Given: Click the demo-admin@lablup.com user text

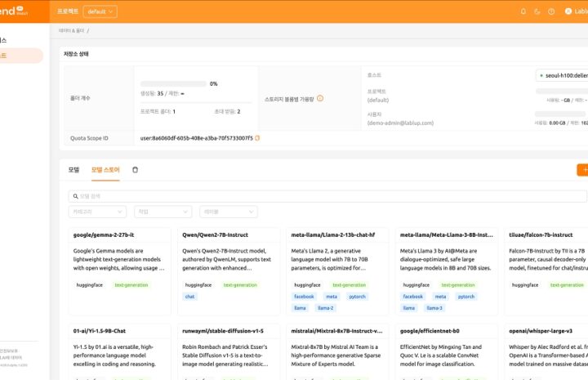Looking at the screenshot, I should tap(400, 123).
